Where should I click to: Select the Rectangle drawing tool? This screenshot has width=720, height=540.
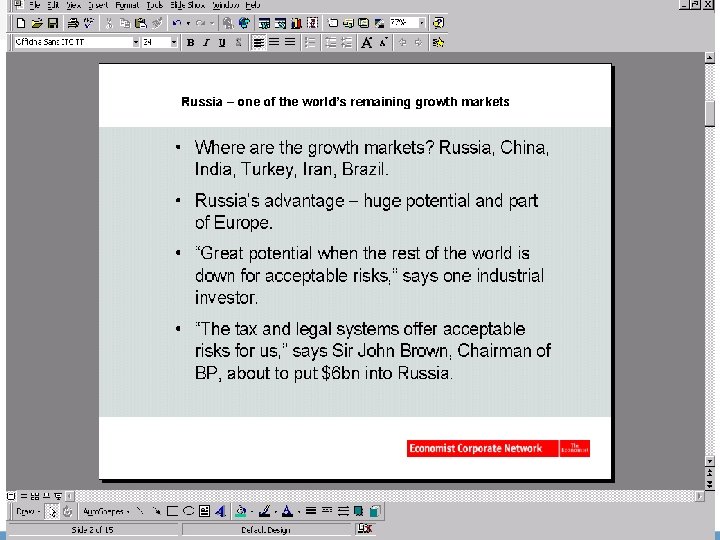[x=170, y=511]
